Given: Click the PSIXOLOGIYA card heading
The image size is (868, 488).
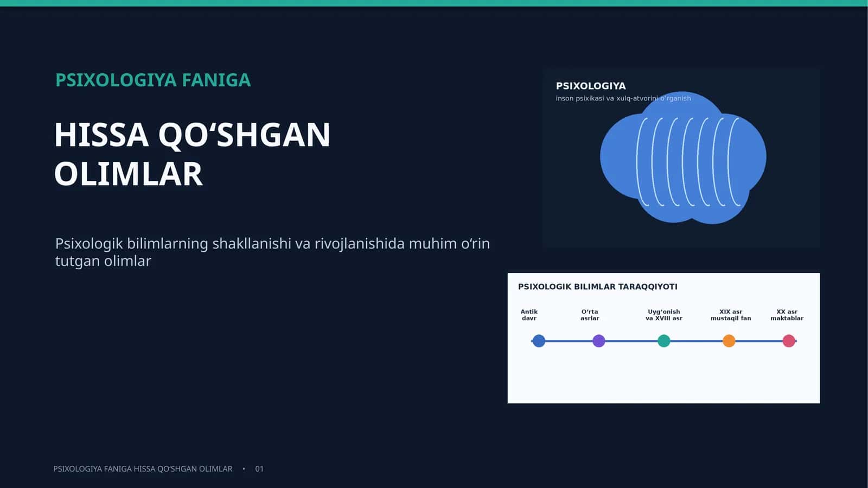Looking at the screenshot, I should tap(591, 86).
